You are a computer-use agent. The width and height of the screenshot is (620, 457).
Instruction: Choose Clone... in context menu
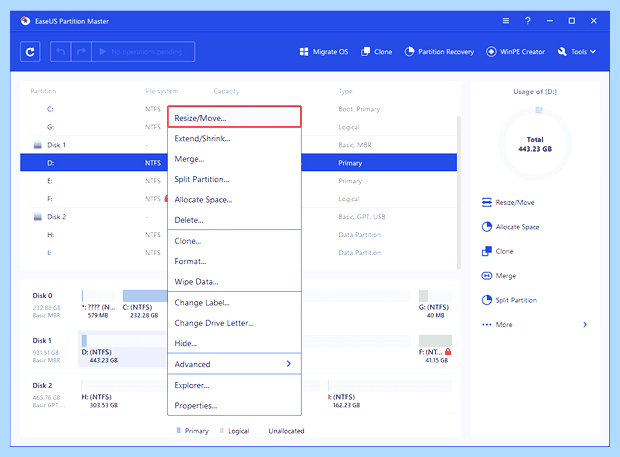coord(234,241)
